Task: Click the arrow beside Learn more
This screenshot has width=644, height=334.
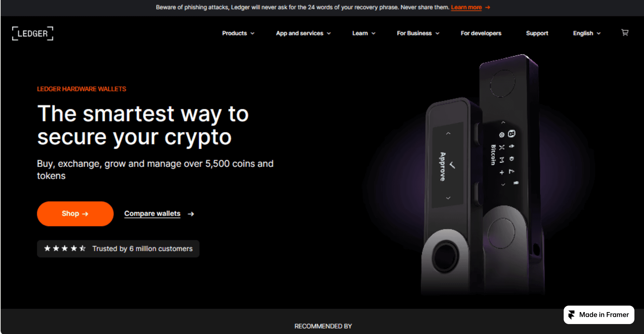Action: coord(488,7)
